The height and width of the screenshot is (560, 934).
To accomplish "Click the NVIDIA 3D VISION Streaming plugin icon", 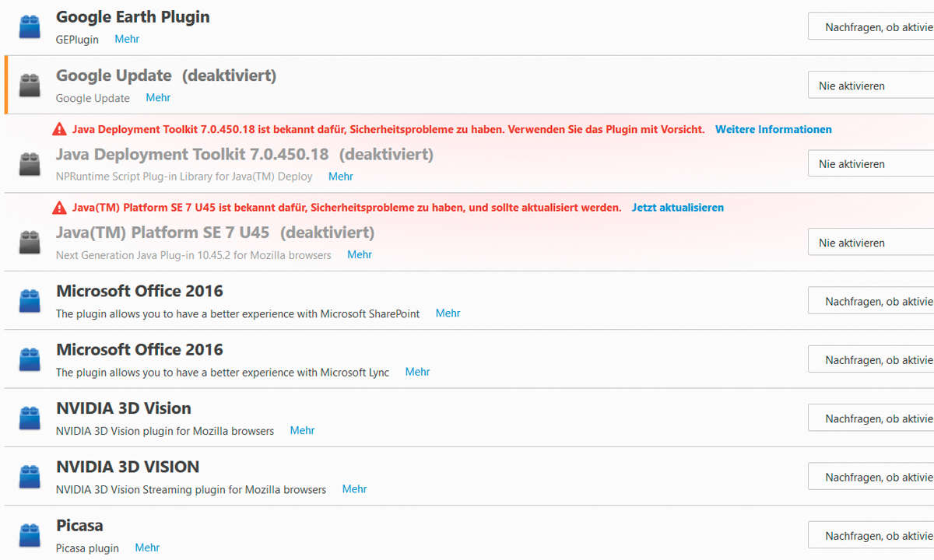I will pyautogui.click(x=30, y=476).
